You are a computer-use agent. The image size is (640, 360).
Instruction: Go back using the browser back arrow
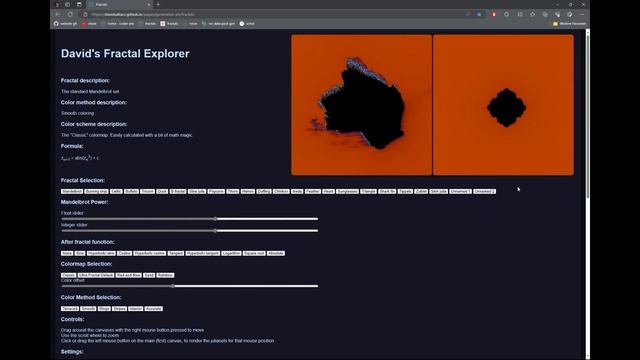(58, 14)
